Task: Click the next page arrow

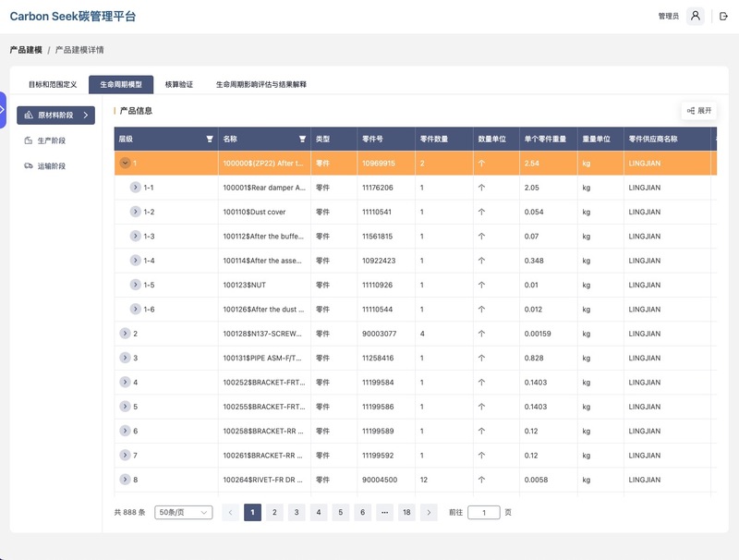Action: coord(429,512)
